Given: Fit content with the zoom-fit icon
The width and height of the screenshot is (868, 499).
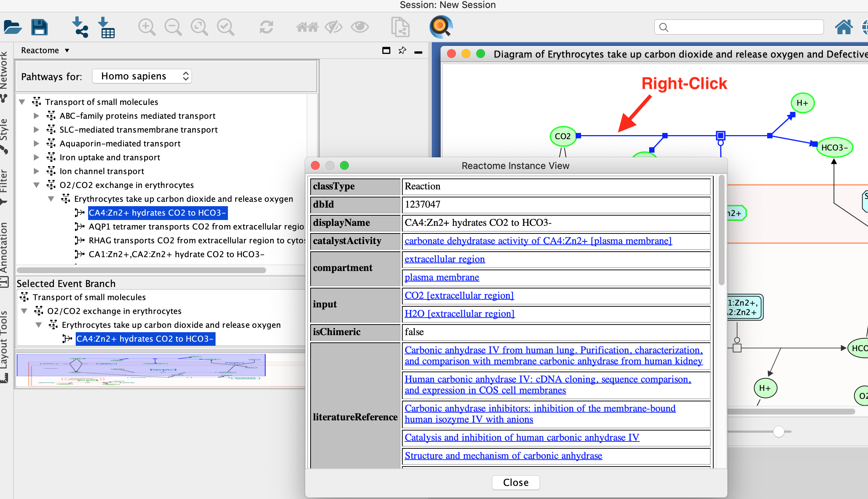Looking at the screenshot, I should pyautogui.click(x=199, y=27).
